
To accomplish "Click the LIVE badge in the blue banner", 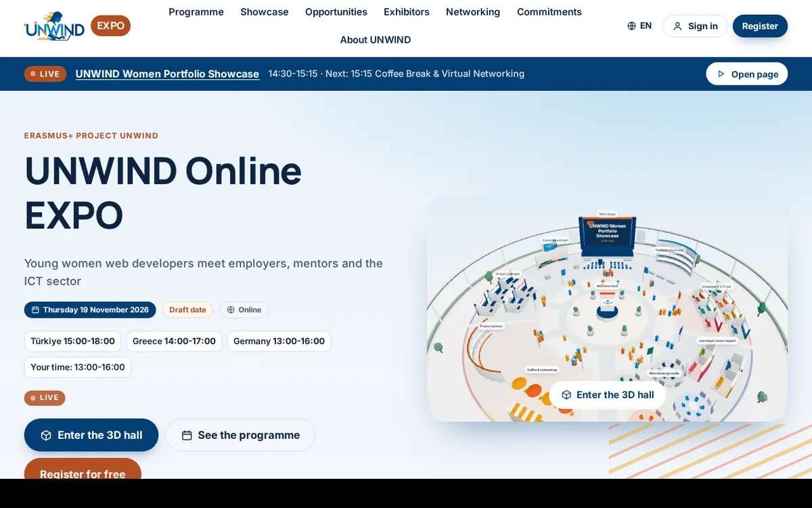I will pyautogui.click(x=45, y=74).
